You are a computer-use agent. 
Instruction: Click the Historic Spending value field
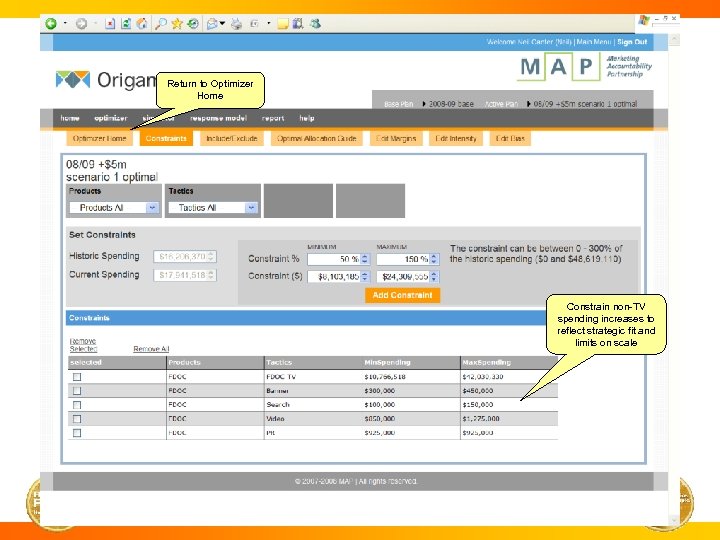click(x=185, y=256)
